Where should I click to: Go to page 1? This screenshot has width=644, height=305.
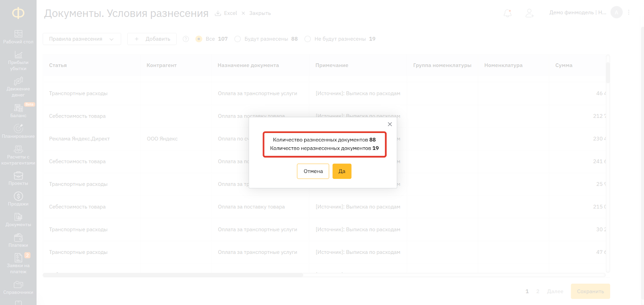click(527, 291)
